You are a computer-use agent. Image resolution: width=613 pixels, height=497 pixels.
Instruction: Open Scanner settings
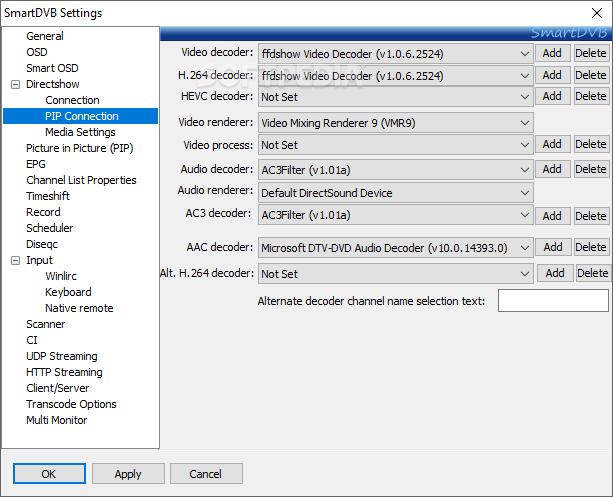(x=45, y=325)
